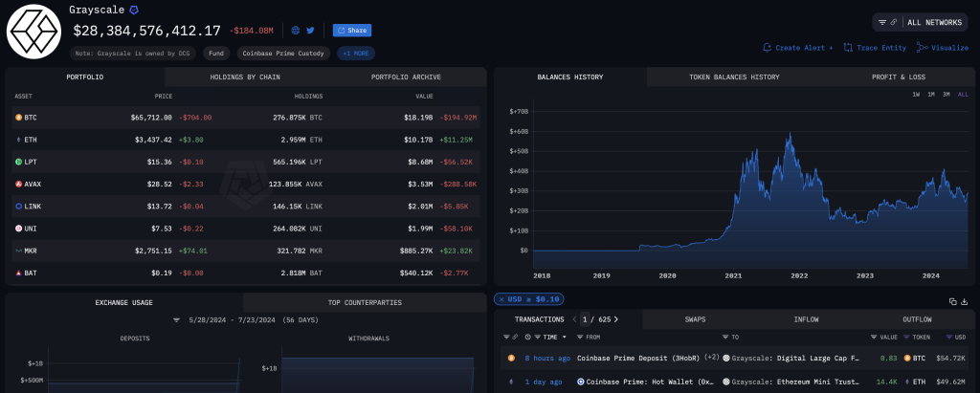Click the chain link icon in network filter
Screen dimensions: 980x393
(894, 23)
